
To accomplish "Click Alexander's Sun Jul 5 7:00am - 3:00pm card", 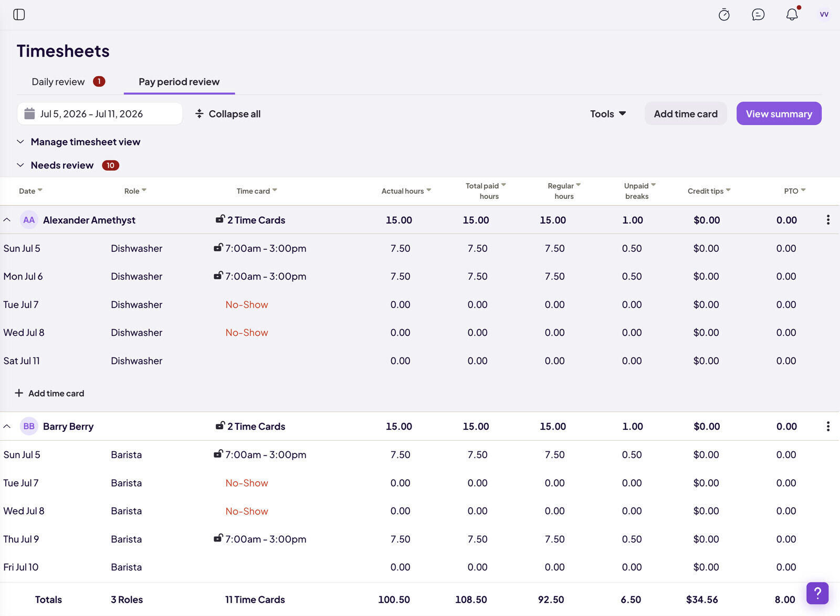I will point(266,249).
